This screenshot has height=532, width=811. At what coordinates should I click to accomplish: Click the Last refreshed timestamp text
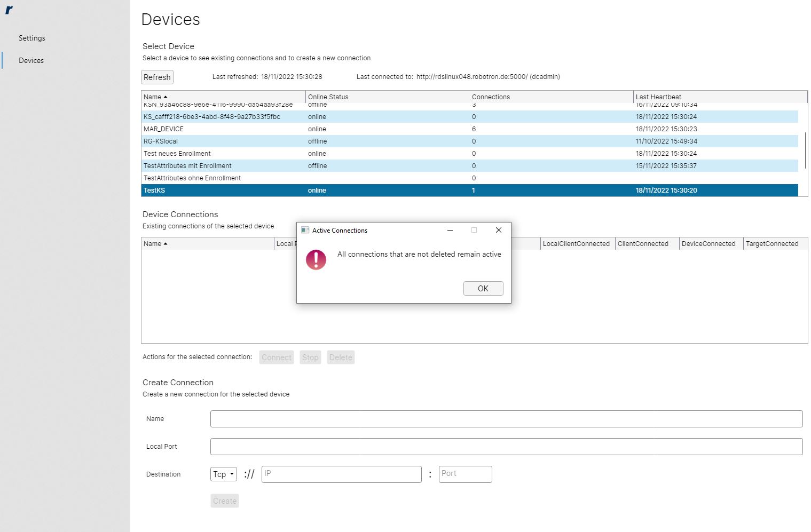point(292,77)
